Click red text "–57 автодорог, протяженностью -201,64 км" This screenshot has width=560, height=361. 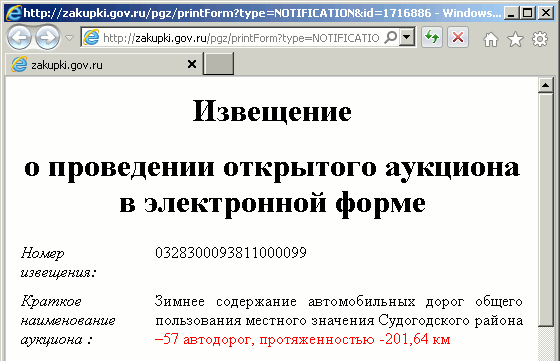point(302,339)
